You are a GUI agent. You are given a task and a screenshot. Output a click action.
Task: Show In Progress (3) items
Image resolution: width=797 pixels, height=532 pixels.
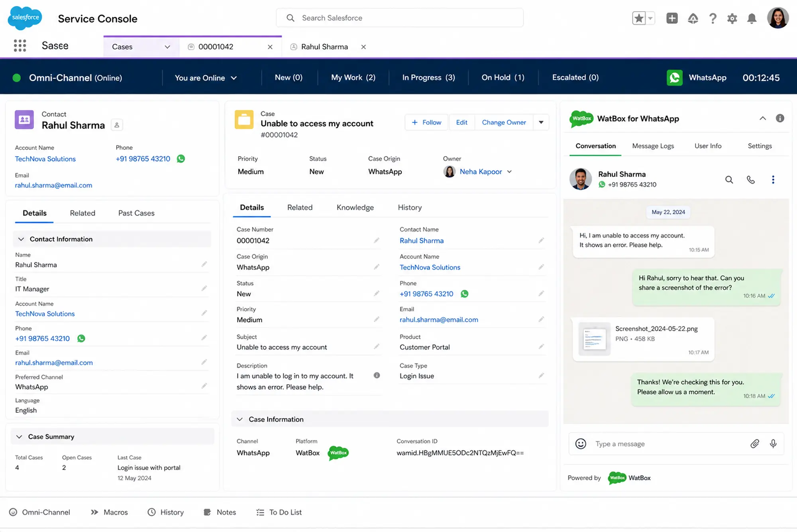click(428, 78)
